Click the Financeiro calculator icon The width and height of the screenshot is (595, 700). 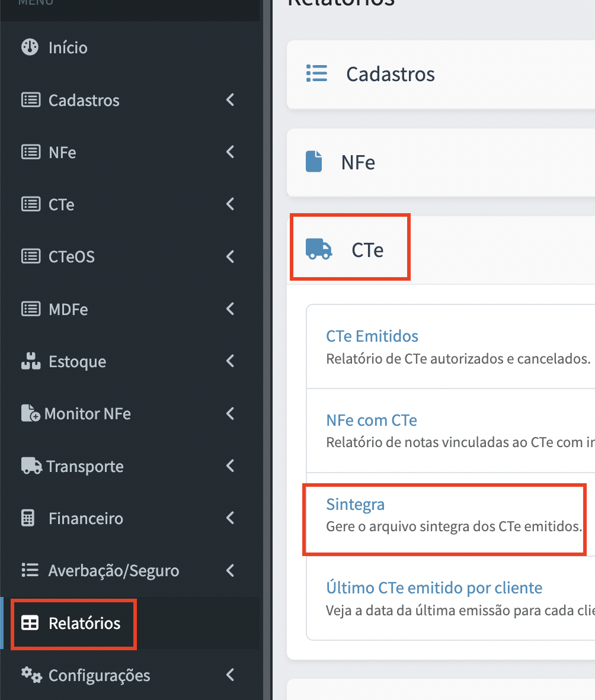click(x=28, y=518)
